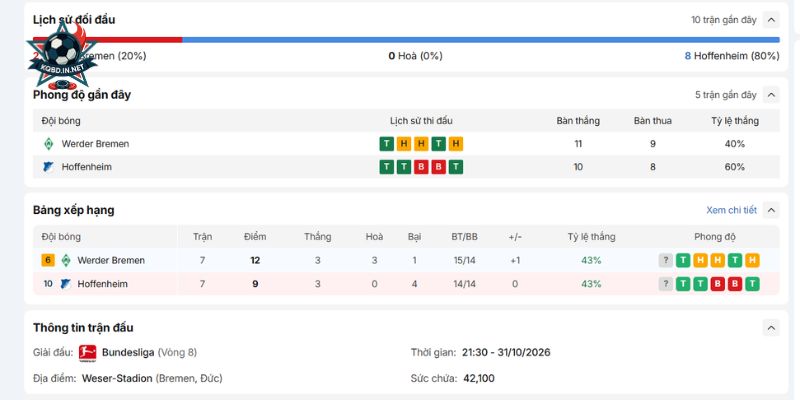Click stadium capacity 42,100
800x400 pixels.
point(479,379)
